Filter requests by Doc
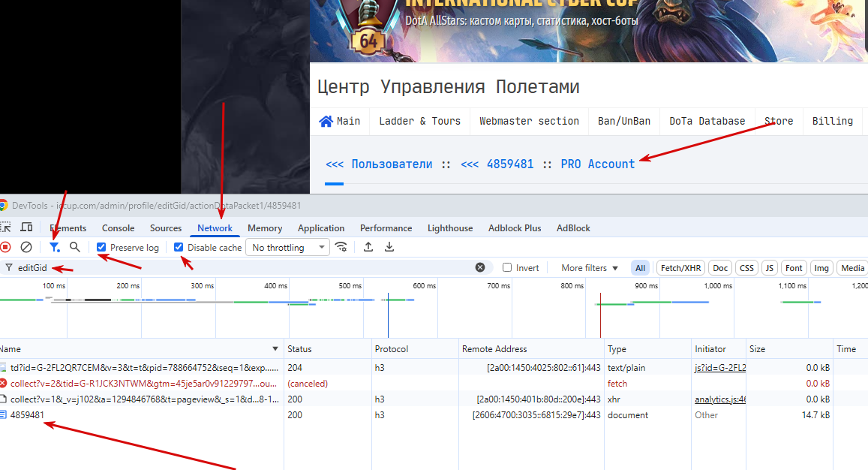Screen dimensions: 868x470 [x=720, y=268]
